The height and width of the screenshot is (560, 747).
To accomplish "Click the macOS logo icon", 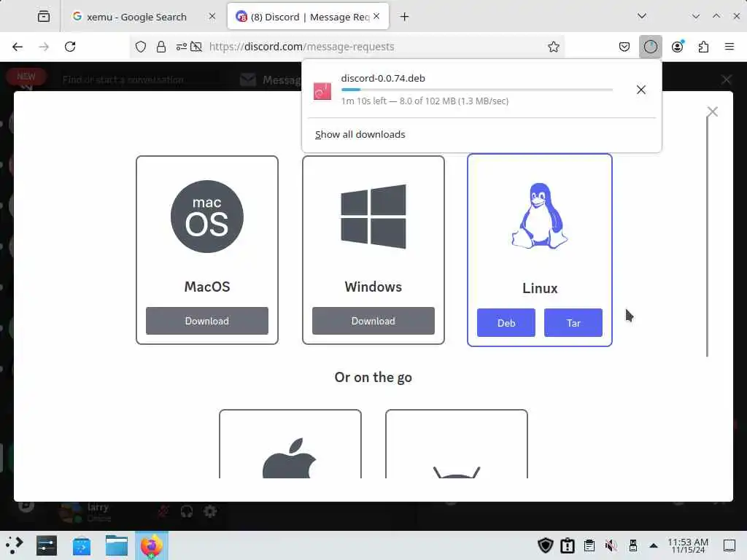I will point(206,217).
